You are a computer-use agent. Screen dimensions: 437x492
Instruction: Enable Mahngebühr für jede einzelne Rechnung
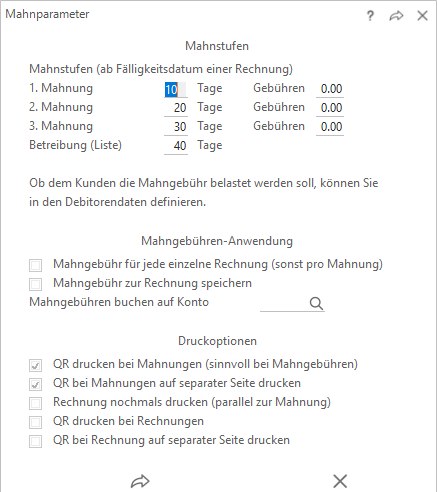(x=35, y=265)
